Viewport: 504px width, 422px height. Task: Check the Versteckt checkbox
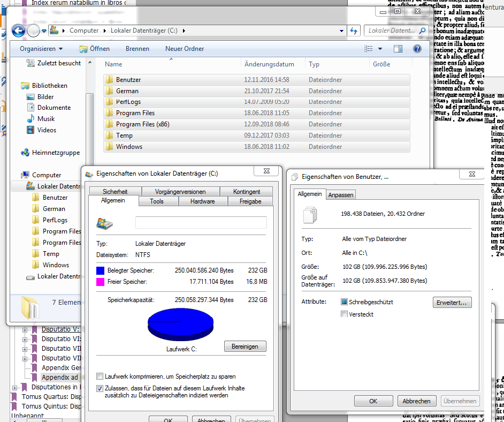point(344,314)
